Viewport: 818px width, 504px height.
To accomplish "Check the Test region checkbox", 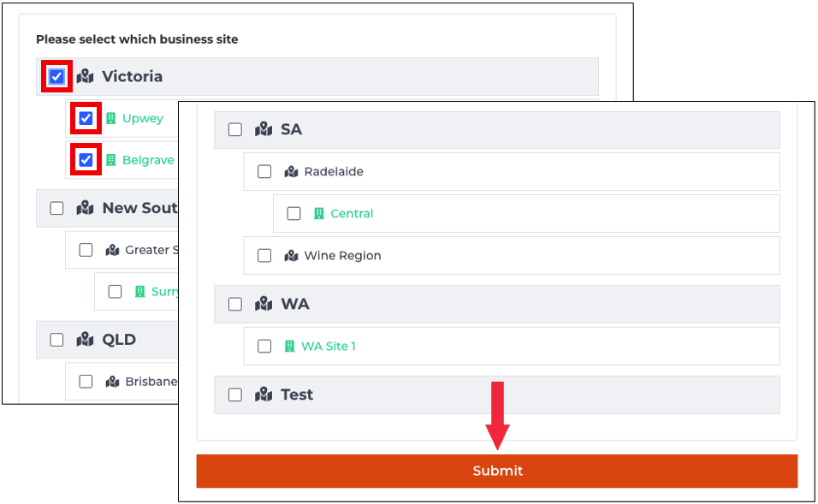I will coord(235,394).
